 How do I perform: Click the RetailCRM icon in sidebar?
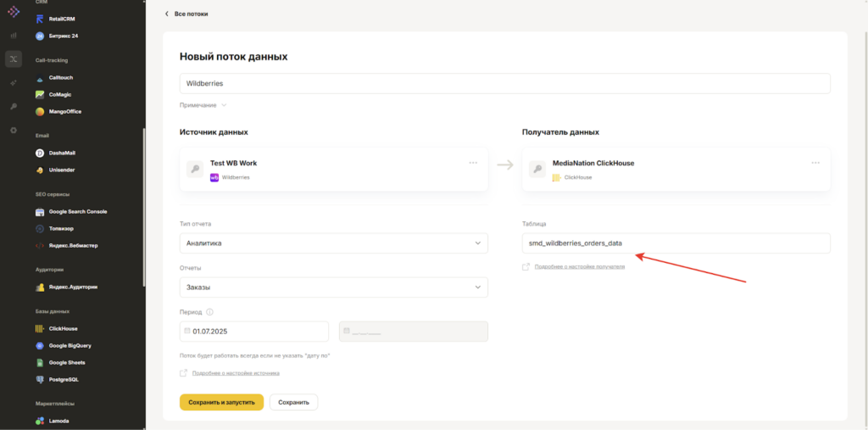40,19
